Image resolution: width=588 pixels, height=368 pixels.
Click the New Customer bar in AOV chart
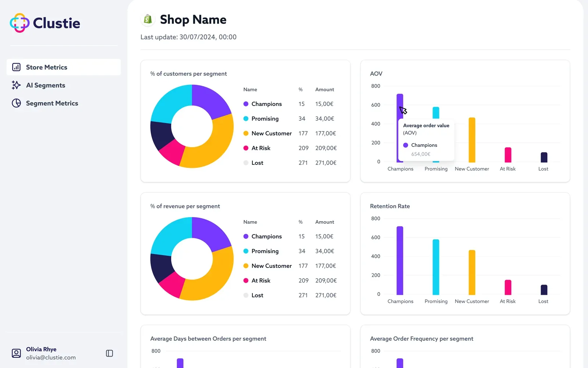tap(472, 140)
